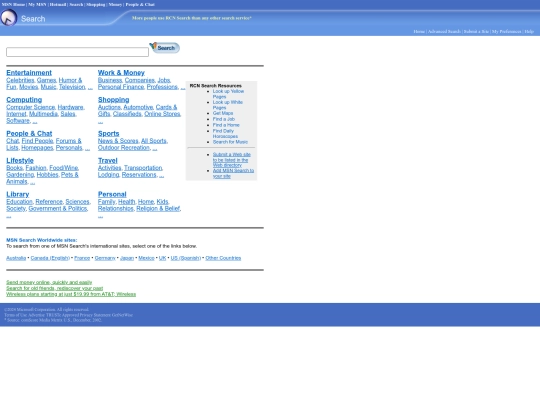Click Look up Yellow Pages resource
This screenshot has width=540, height=405.
(x=228, y=94)
